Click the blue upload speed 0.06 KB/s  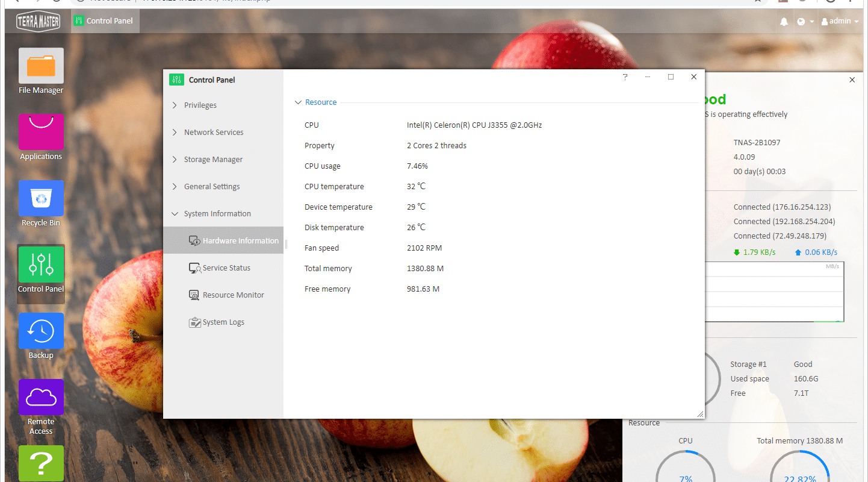pyautogui.click(x=816, y=252)
